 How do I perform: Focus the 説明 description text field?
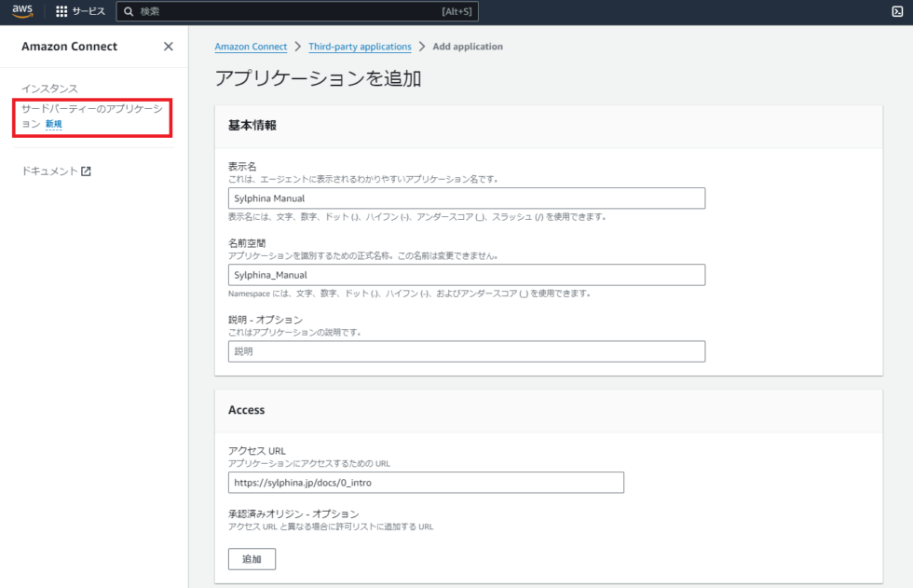pos(466,351)
